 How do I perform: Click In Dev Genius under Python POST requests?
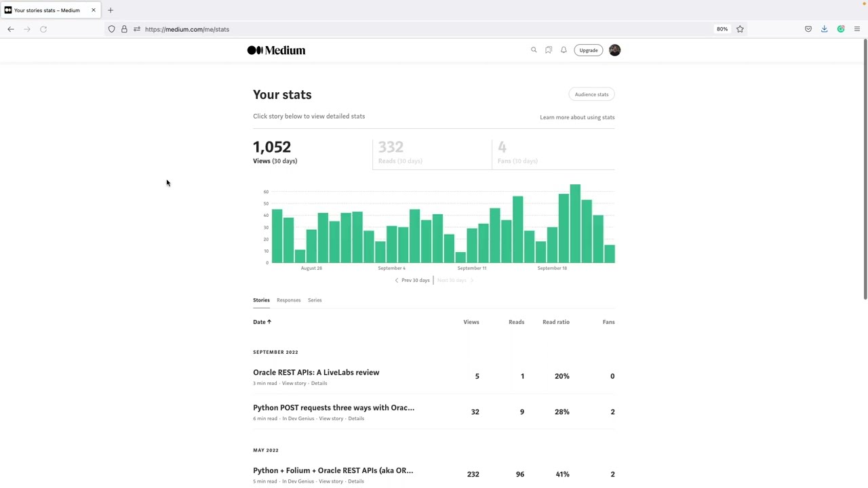(x=298, y=419)
